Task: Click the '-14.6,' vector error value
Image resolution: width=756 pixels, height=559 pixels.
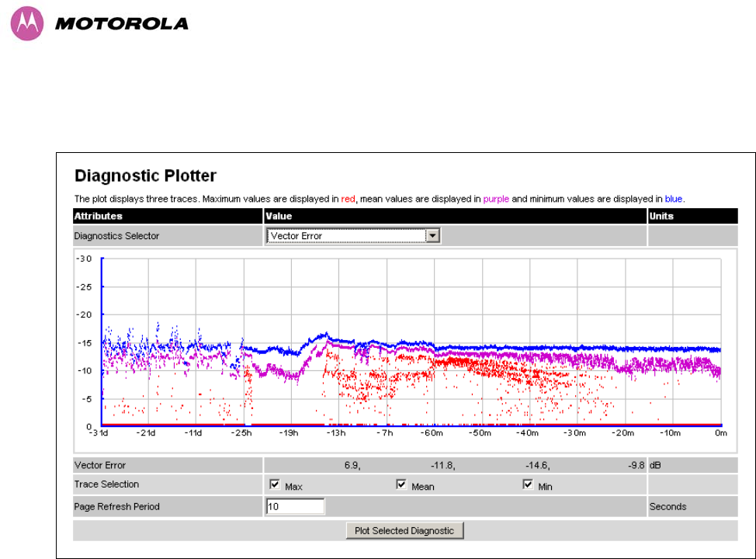Action: click(538, 465)
